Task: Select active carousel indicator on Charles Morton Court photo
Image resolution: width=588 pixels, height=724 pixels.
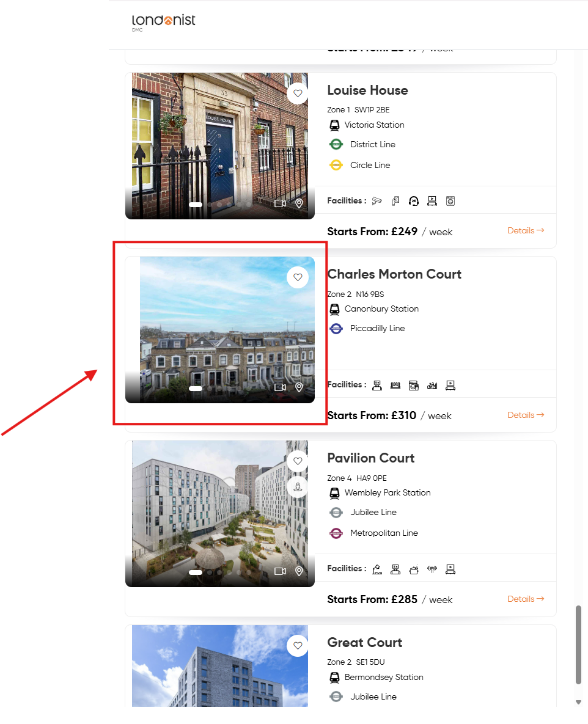Action: click(196, 389)
